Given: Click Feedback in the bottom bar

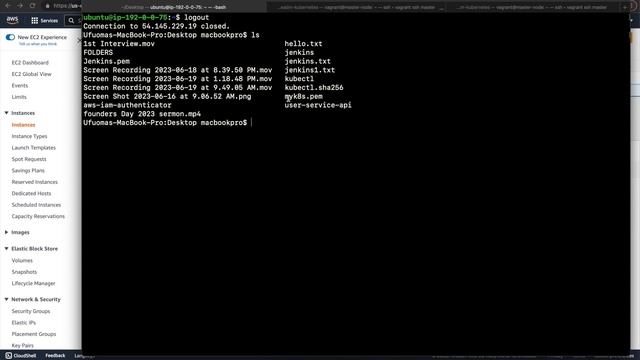Looking at the screenshot, I should click(x=55, y=356).
